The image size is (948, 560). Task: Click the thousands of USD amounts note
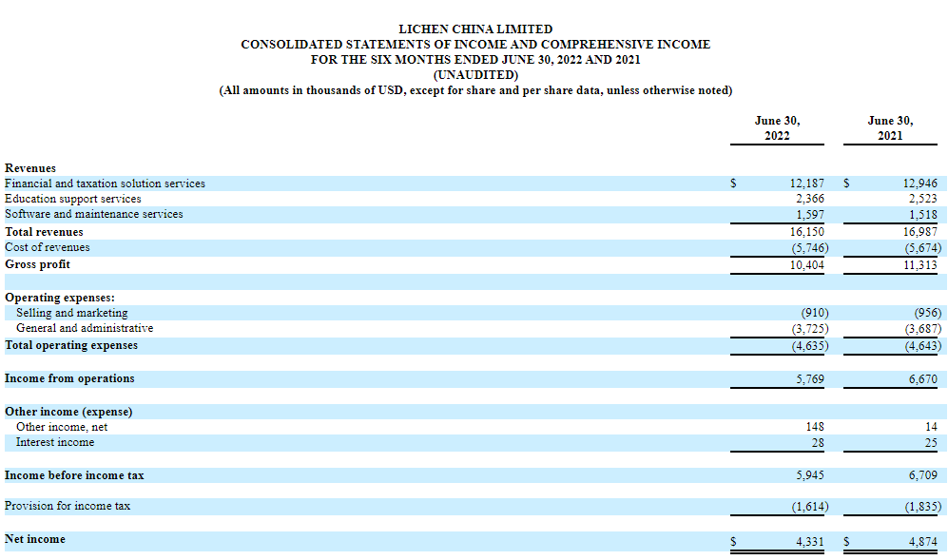(475, 90)
